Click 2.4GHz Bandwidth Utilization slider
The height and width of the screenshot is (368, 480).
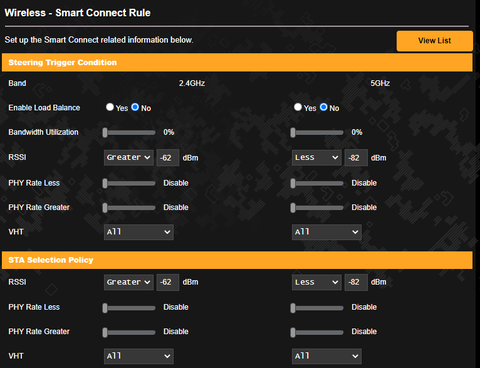coord(129,133)
